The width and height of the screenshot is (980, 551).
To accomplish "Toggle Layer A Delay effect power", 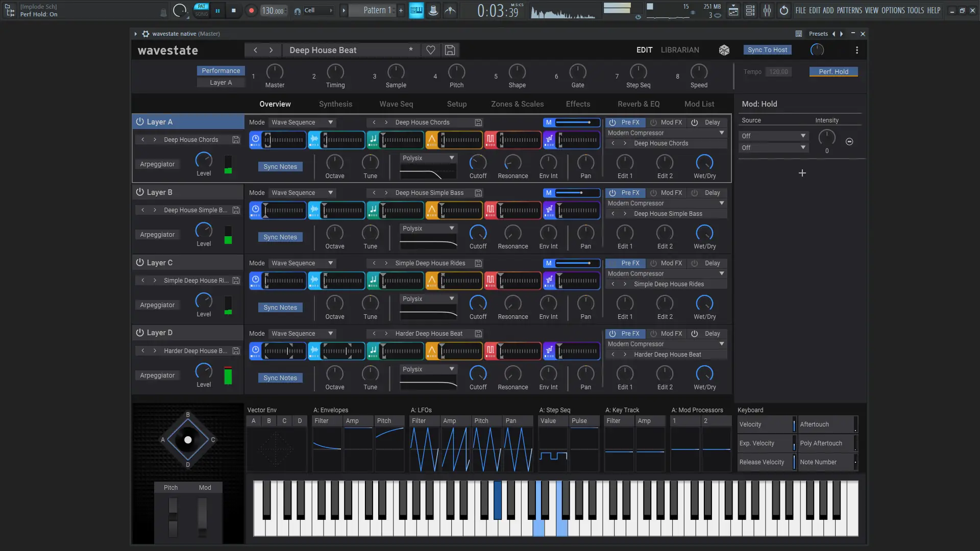I will [694, 122].
